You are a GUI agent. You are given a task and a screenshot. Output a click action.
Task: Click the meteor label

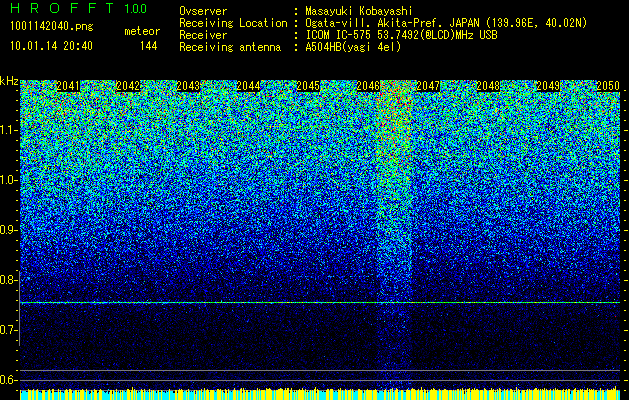coord(142,31)
